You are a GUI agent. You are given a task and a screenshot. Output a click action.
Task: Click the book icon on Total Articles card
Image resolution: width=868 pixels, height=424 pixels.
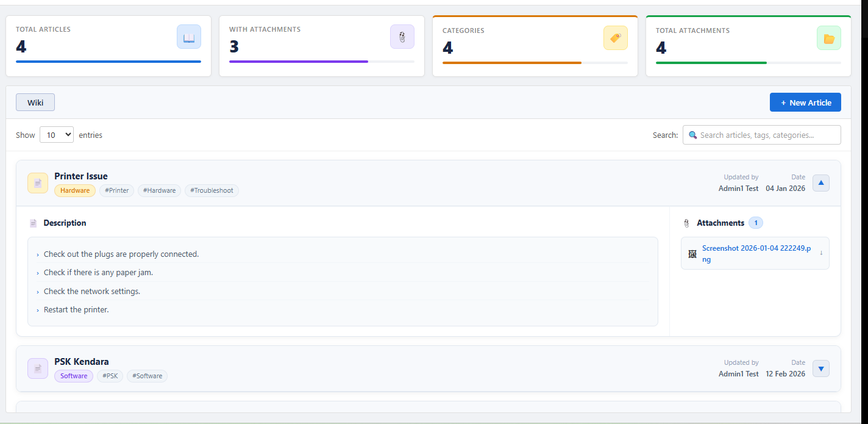tap(189, 37)
